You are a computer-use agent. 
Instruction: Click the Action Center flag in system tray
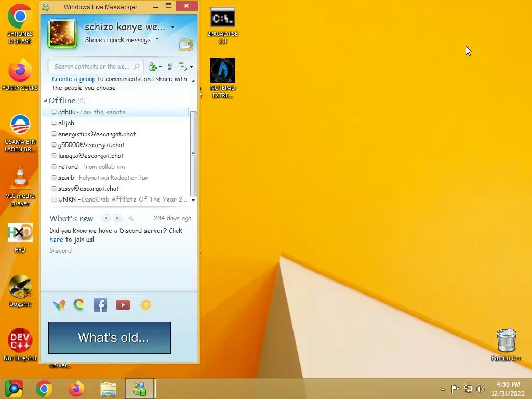[455, 389]
